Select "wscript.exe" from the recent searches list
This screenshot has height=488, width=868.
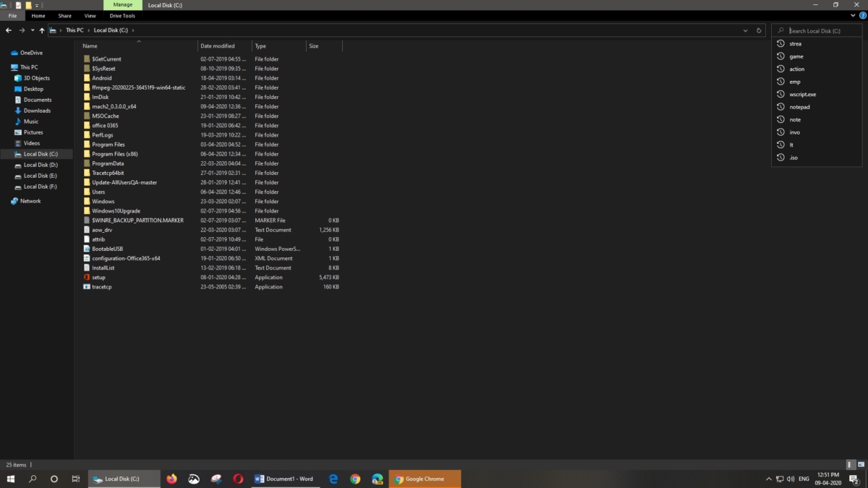click(803, 94)
